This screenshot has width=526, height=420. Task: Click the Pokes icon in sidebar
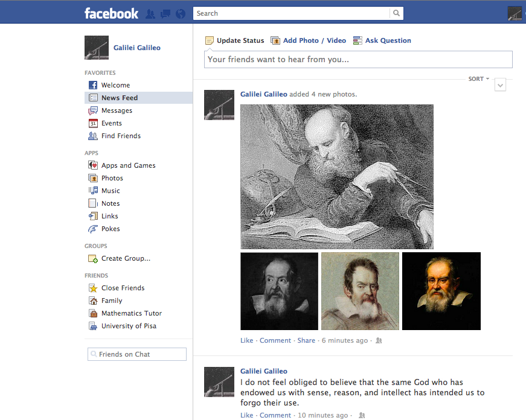(93, 229)
